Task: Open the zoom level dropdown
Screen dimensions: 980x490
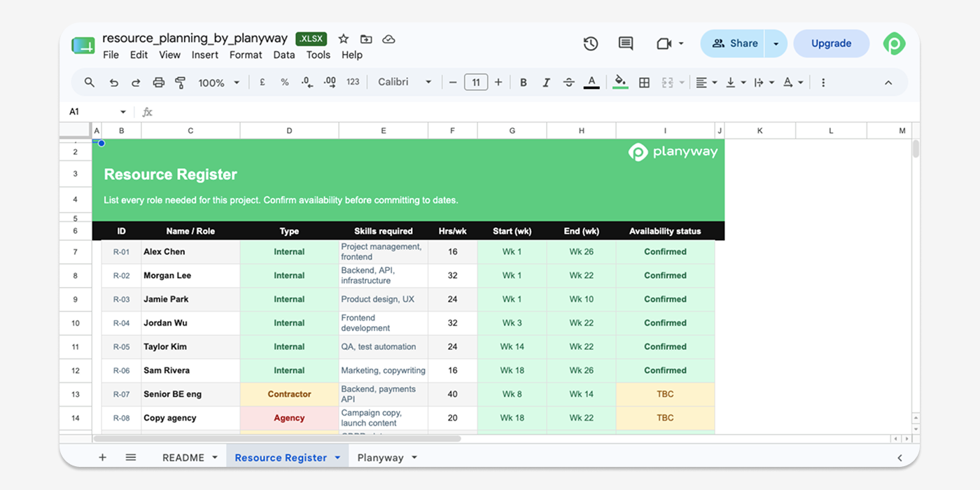Action: pyautogui.click(x=218, y=83)
